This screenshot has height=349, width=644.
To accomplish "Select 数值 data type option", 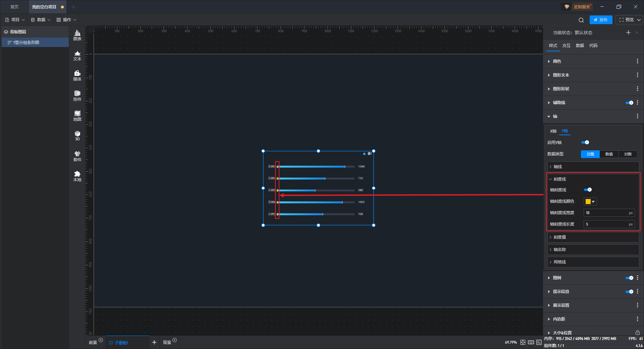I will point(609,154).
